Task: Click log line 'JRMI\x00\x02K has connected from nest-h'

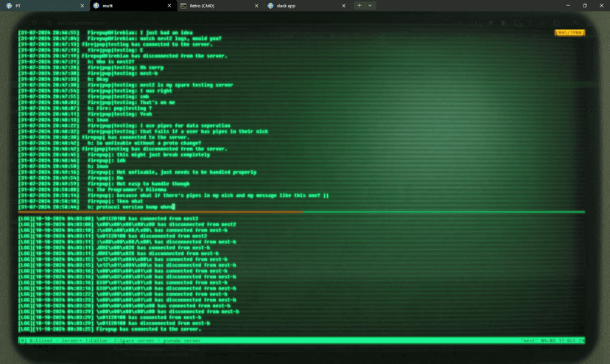Action: (153, 248)
